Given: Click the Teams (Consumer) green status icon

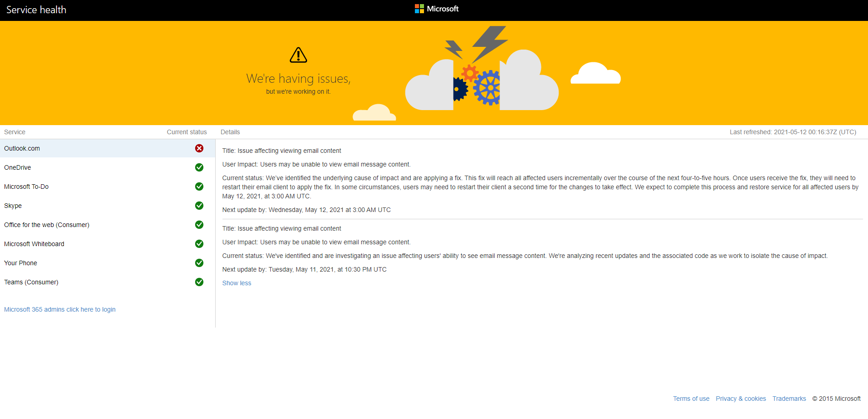Looking at the screenshot, I should (x=199, y=282).
